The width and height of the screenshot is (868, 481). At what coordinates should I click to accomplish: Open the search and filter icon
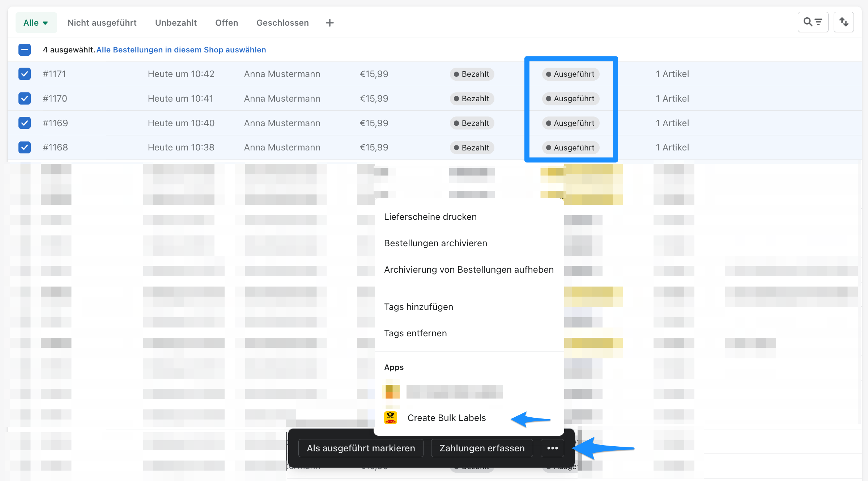tap(813, 22)
